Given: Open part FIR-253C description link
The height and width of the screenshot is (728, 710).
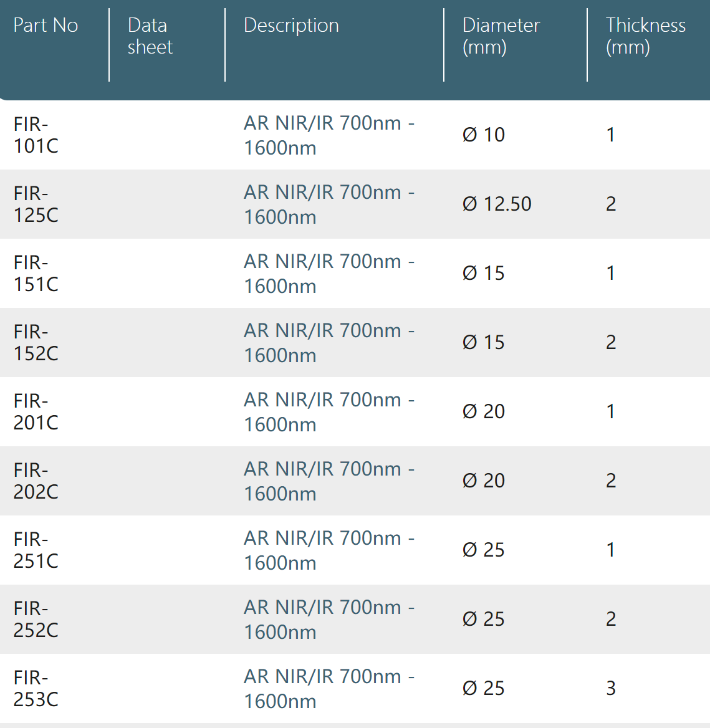Looking at the screenshot, I should click(329, 689).
